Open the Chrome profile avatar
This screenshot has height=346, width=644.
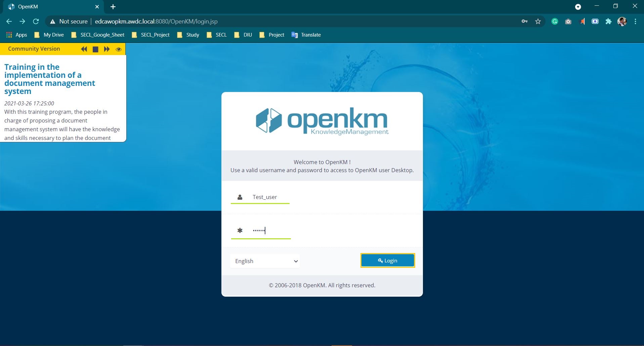click(x=622, y=21)
